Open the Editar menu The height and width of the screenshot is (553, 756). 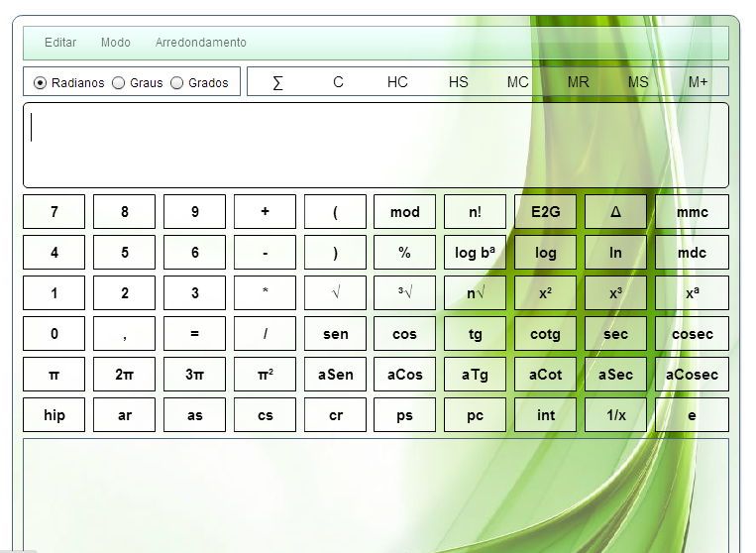(60, 43)
